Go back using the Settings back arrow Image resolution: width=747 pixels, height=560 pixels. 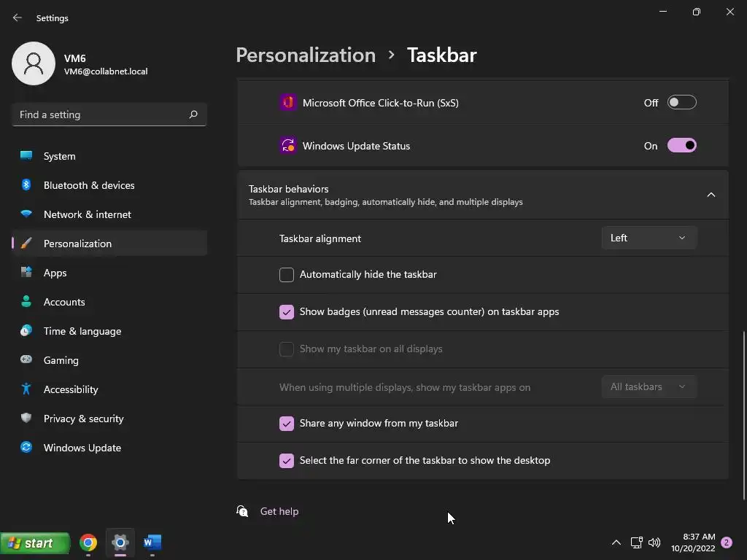18,17
